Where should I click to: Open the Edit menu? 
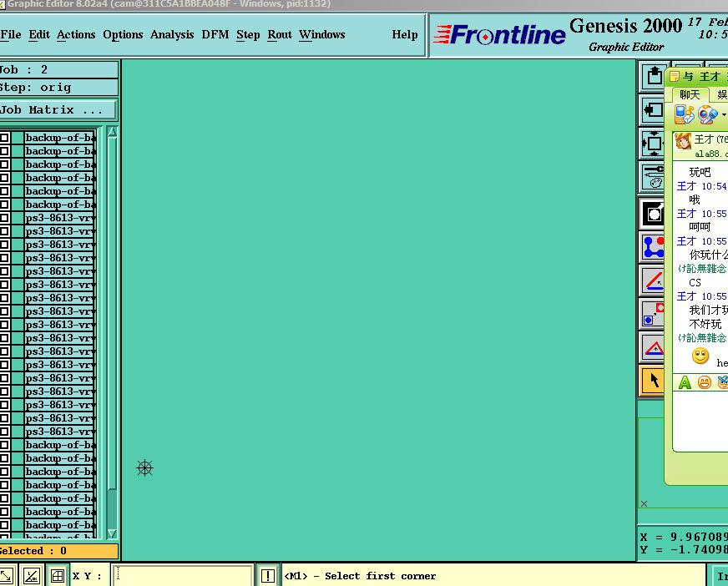(39, 35)
